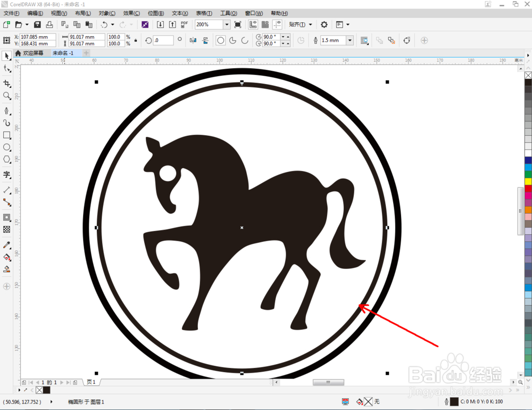Open the zoom level dropdown arrow
532x410 pixels.
coord(227,24)
